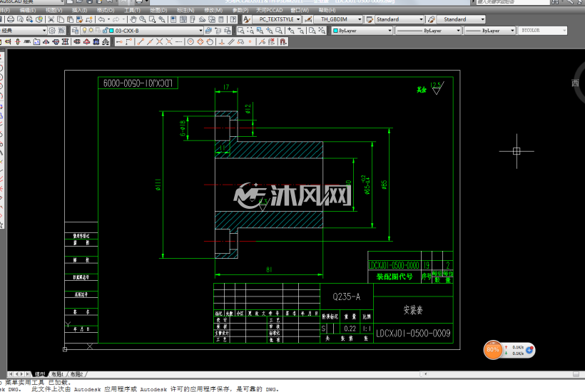Switch to the 布局2 layout tab
Image resolution: width=585 pixels, height=392 pixels.
point(76,374)
